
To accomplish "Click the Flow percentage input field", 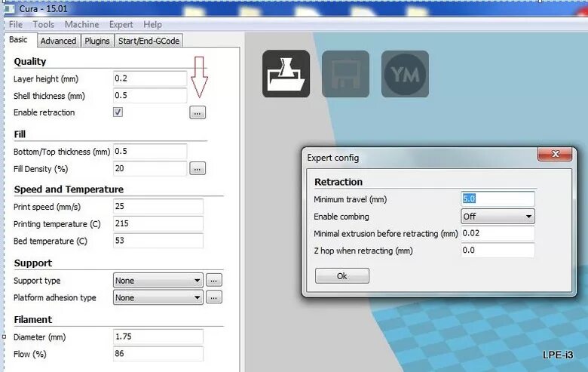I will (x=158, y=354).
